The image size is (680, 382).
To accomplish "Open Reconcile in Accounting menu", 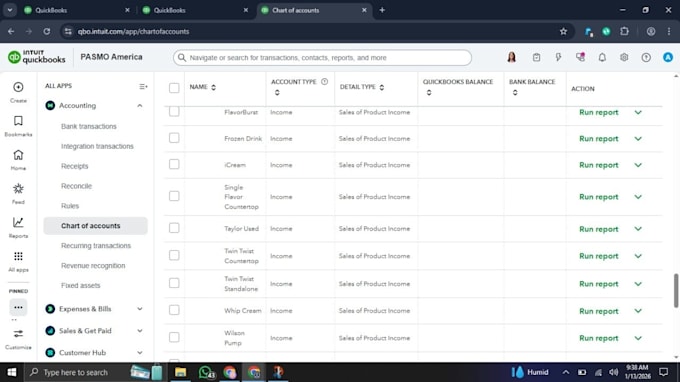I will pos(76,186).
